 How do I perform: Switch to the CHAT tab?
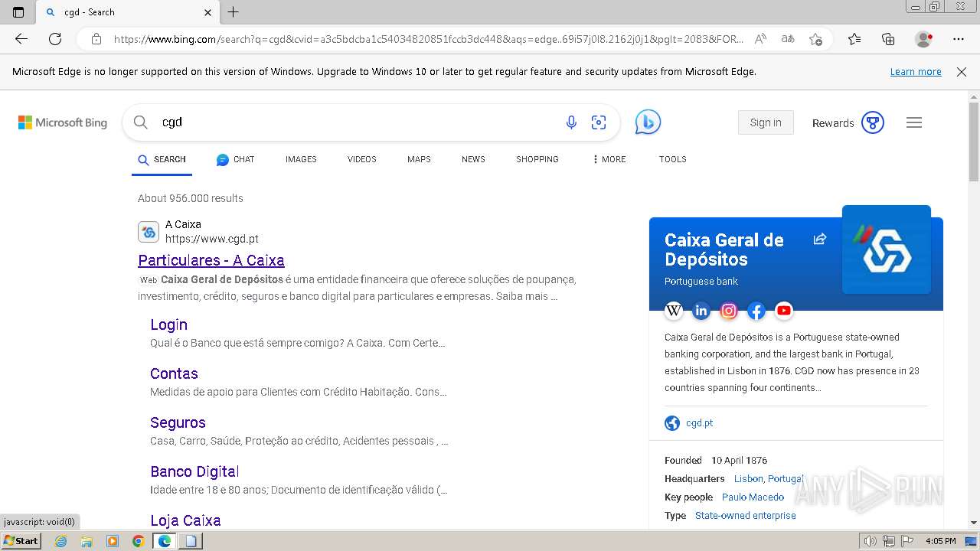click(x=235, y=159)
